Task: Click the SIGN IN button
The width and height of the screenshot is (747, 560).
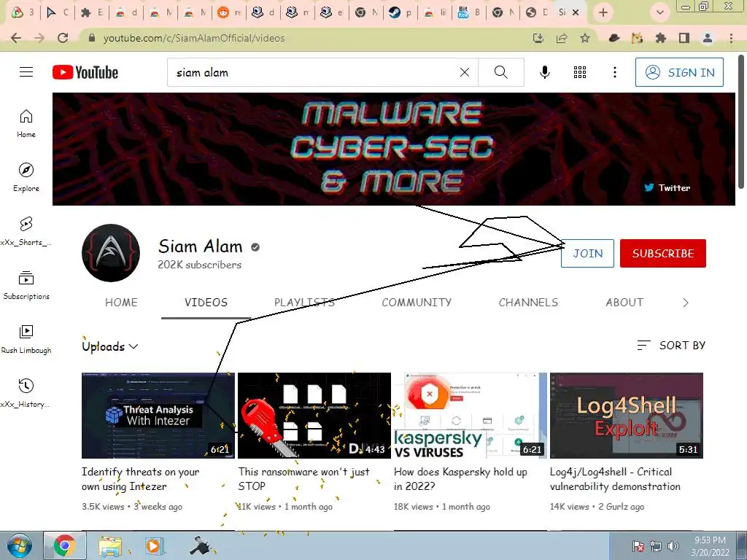Action: 679,72
